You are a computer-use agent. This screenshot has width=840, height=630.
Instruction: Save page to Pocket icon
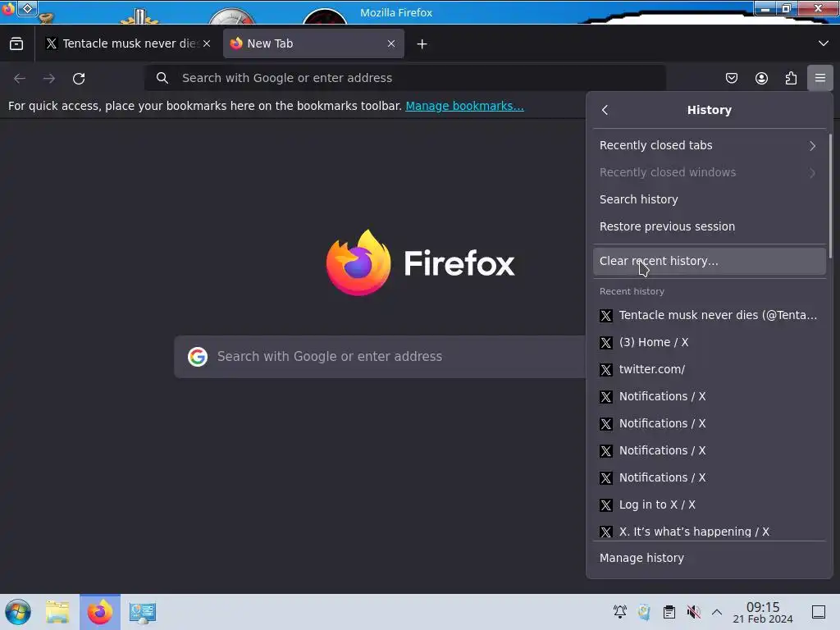tap(732, 78)
